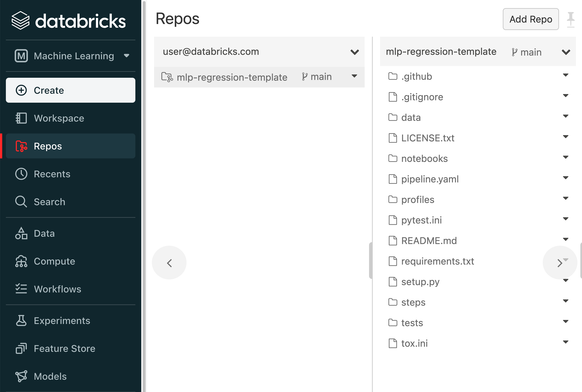
Task: Open the dropdown arrow for steps folder
Action: click(565, 301)
